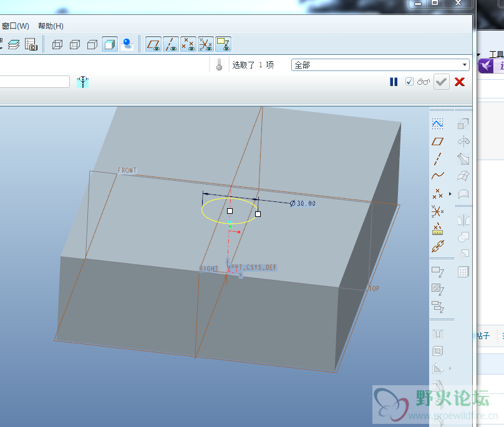The width and height of the screenshot is (504, 427).
Task: Select the Boundary Blend tool
Action: [463, 176]
